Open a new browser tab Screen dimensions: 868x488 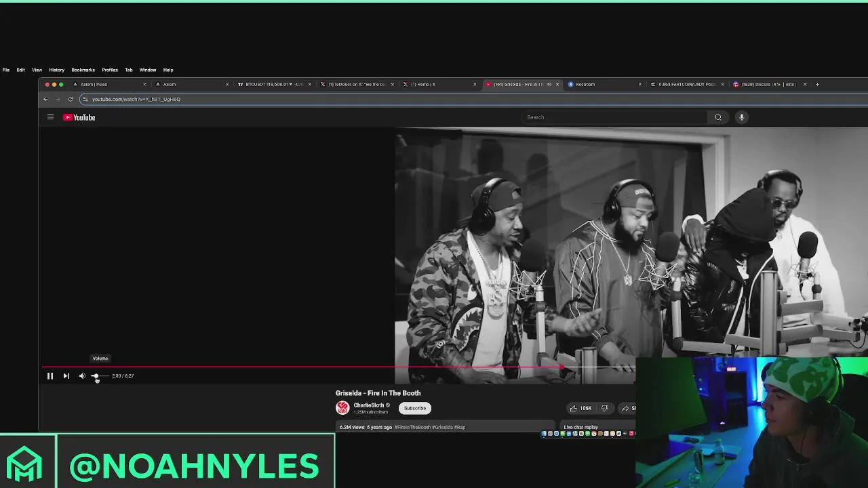pos(817,84)
